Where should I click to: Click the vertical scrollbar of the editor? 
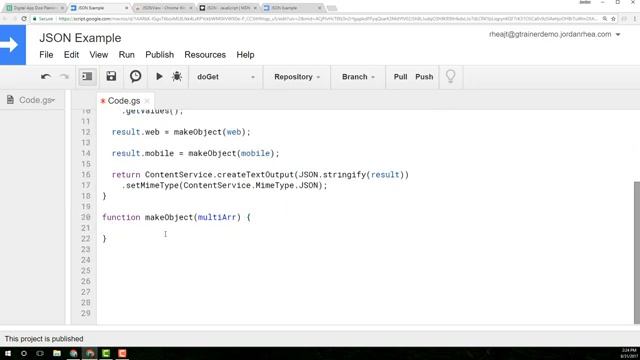click(636, 252)
